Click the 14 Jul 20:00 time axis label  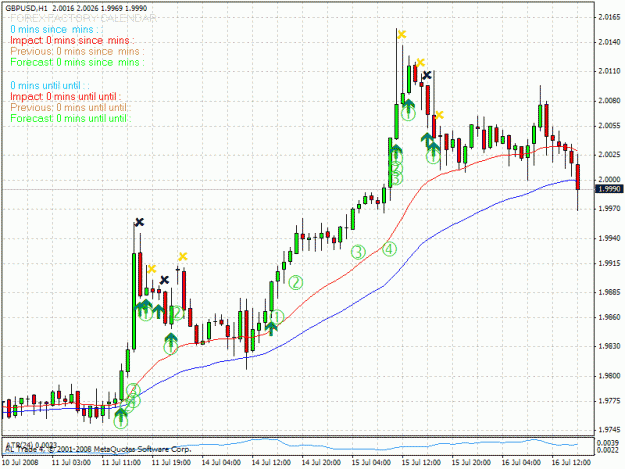tap(321, 462)
